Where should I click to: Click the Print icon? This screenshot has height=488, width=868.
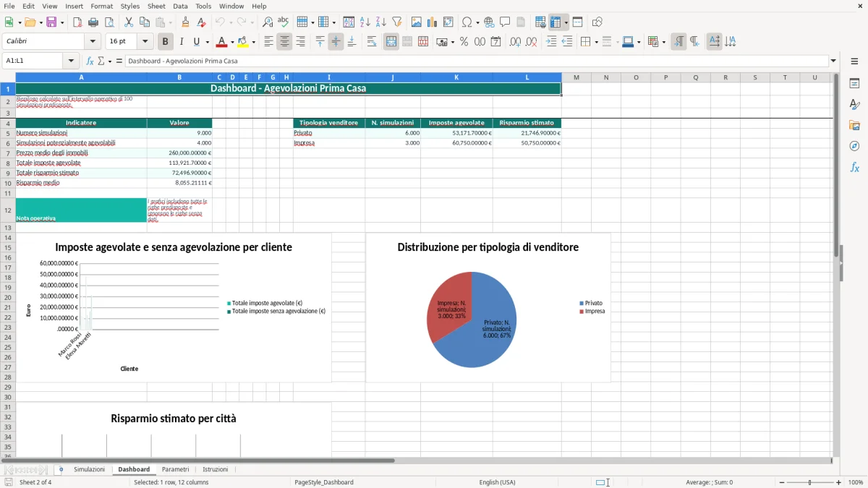tap(93, 22)
